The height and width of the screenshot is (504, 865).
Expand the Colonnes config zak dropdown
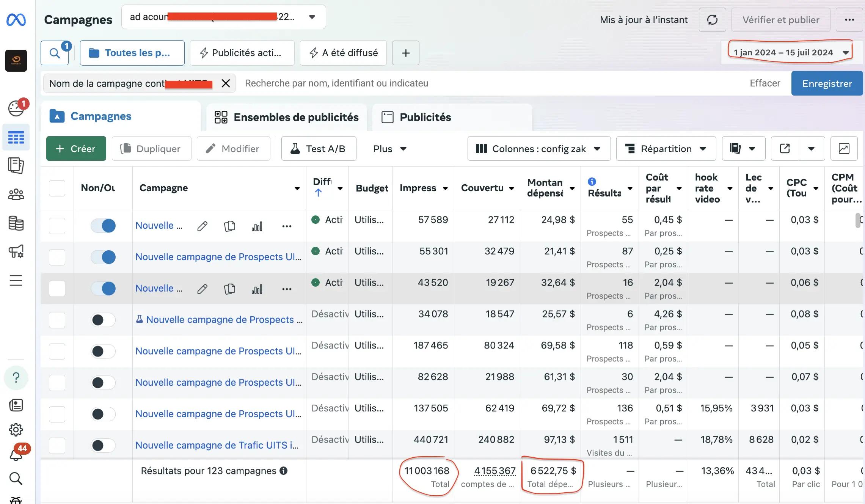pos(538,149)
